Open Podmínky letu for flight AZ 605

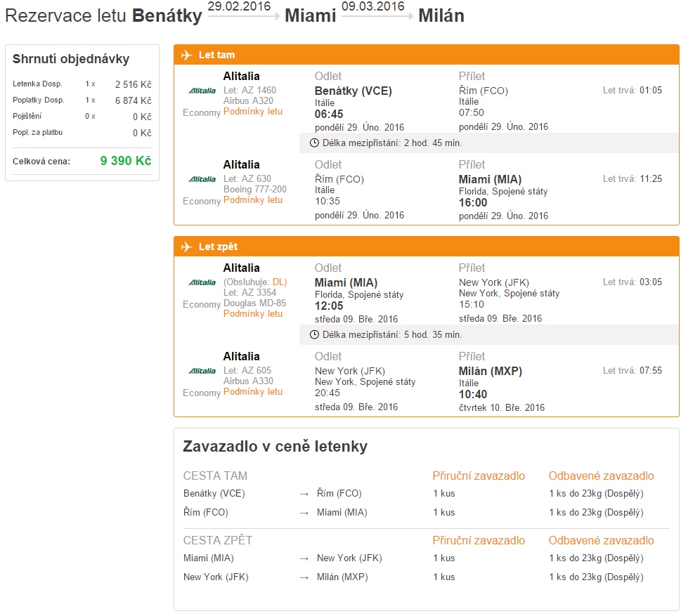click(x=253, y=392)
